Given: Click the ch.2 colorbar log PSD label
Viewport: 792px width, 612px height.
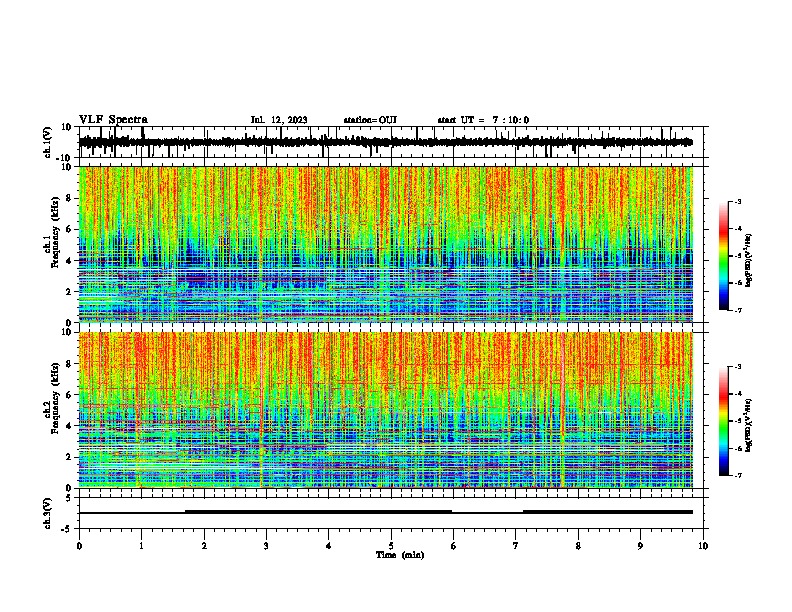Looking at the screenshot, I should pos(749,423).
